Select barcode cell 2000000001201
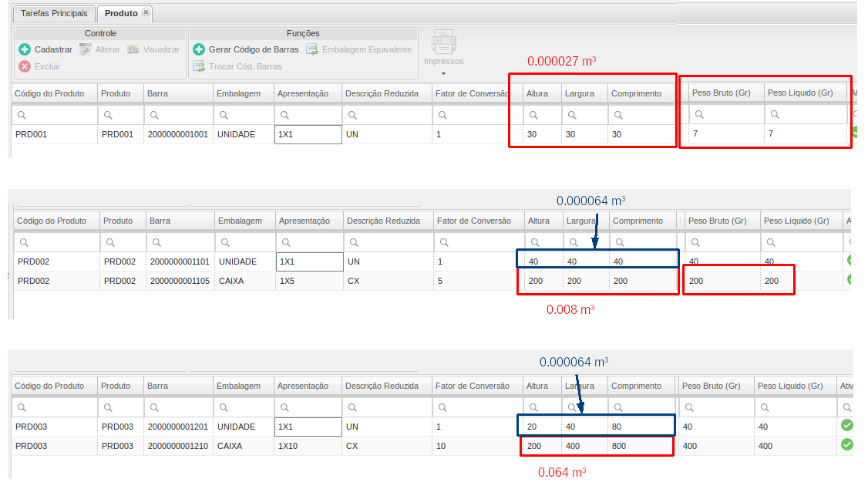This screenshot has width=868, height=486. pyautogui.click(x=178, y=427)
